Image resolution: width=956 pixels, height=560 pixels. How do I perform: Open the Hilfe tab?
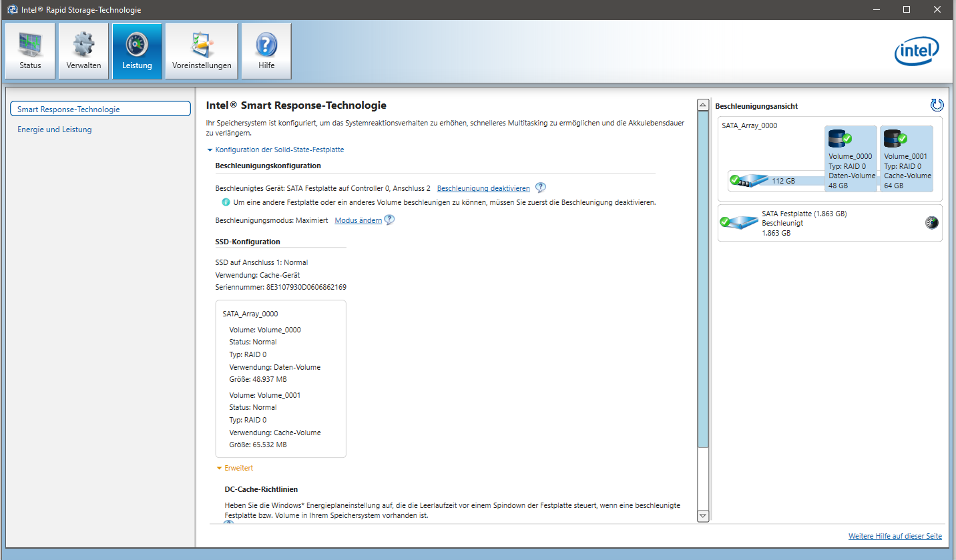[266, 51]
